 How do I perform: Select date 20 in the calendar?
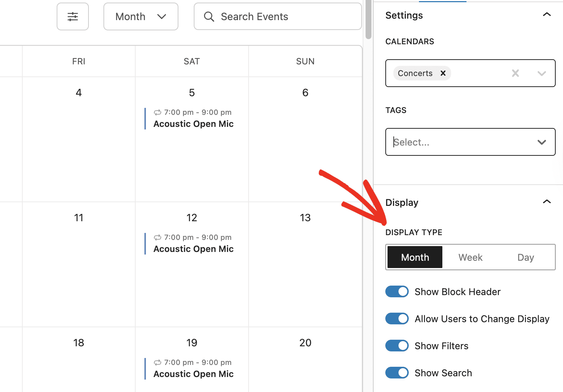[x=305, y=343]
